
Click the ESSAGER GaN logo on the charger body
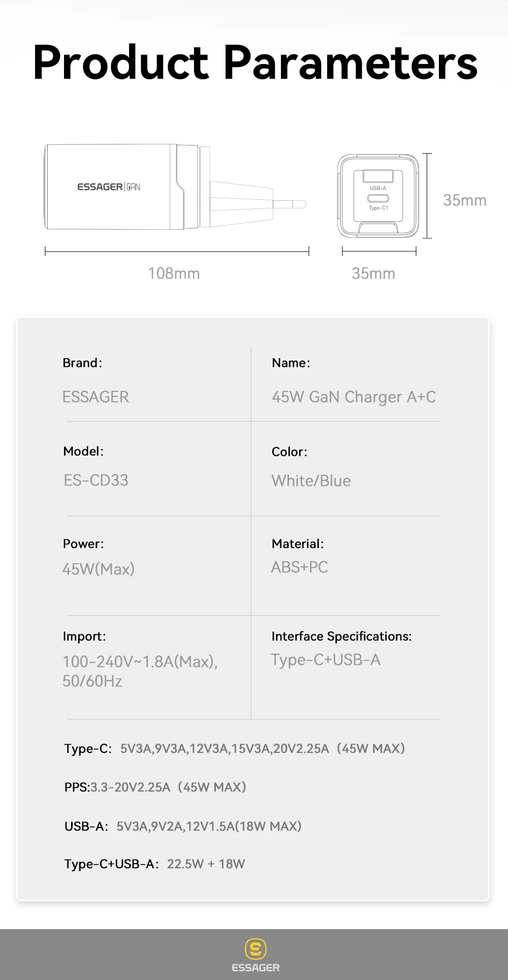click(109, 187)
